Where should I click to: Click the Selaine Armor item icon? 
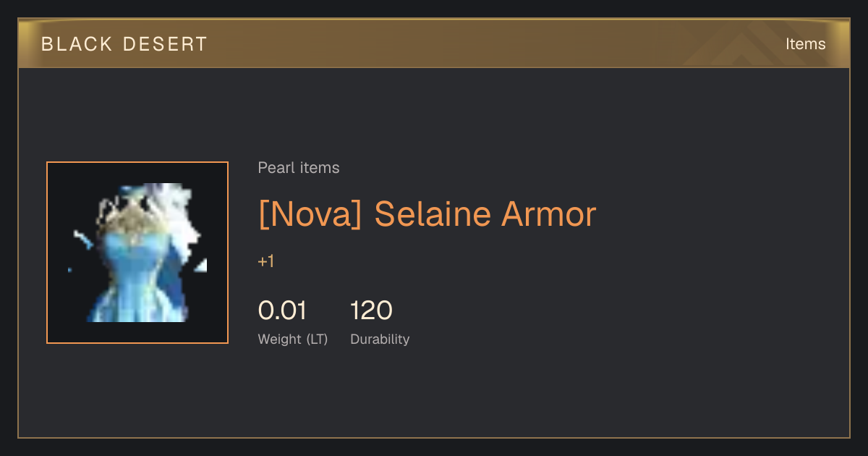coord(137,253)
